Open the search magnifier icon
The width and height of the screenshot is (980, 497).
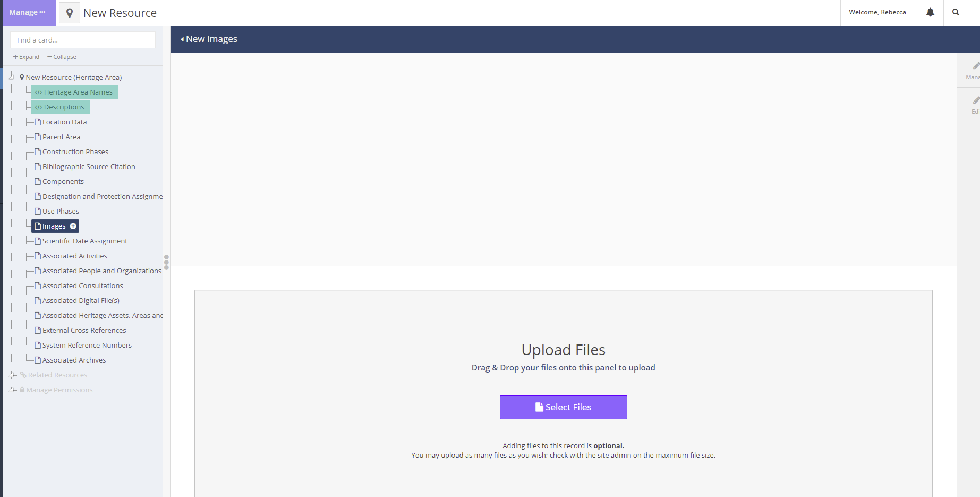(956, 12)
